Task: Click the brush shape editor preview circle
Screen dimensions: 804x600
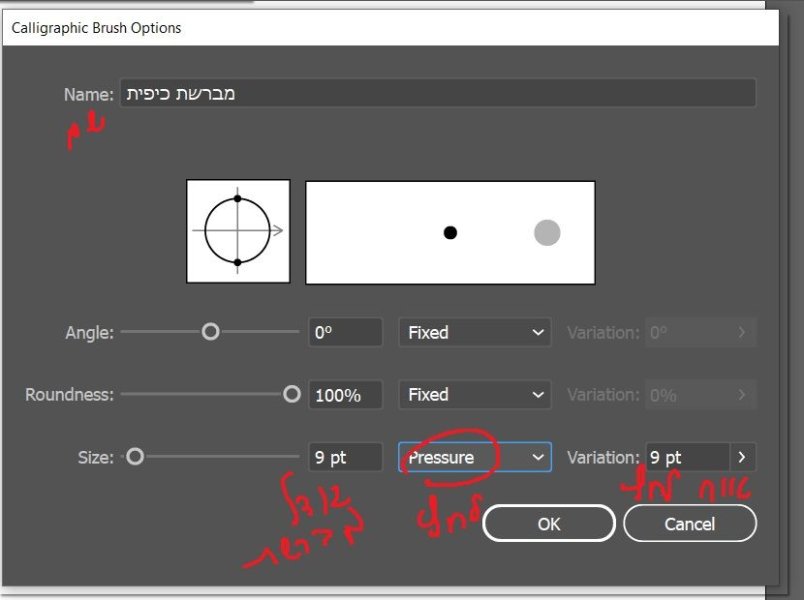Action: click(x=238, y=231)
